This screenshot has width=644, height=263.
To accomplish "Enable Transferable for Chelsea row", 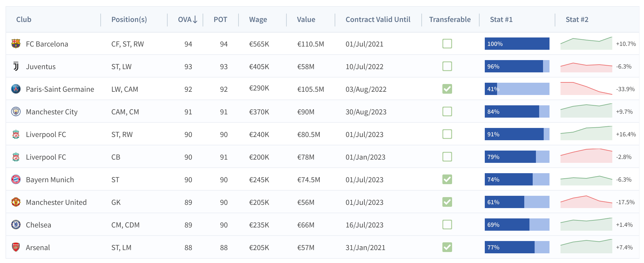I will pyautogui.click(x=447, y=225).
